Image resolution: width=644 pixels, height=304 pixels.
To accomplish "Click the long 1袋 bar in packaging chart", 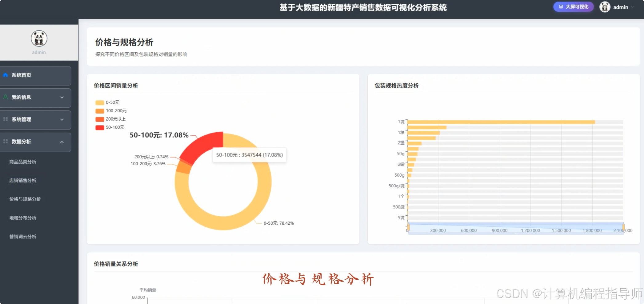I will 501,122.
